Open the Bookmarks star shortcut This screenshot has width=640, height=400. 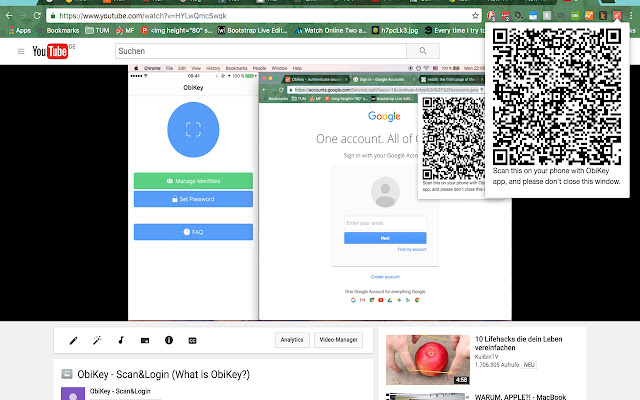point(58,30)
